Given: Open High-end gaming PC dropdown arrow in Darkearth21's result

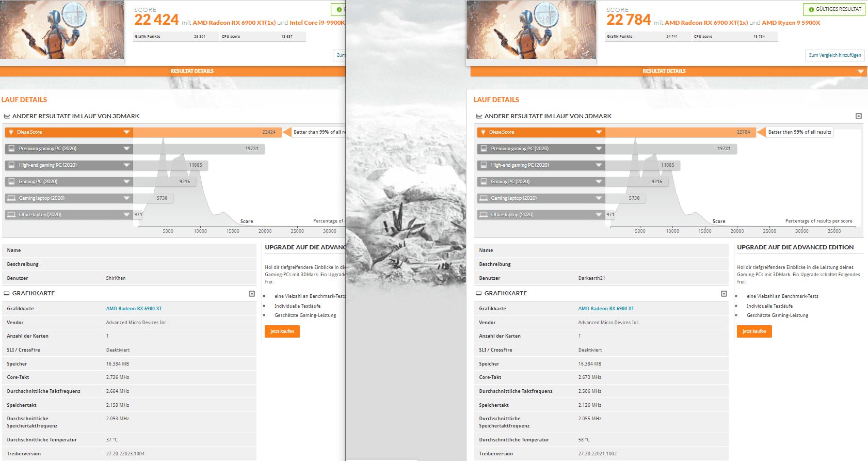Looking at the screenshot, I should [599, 165].
